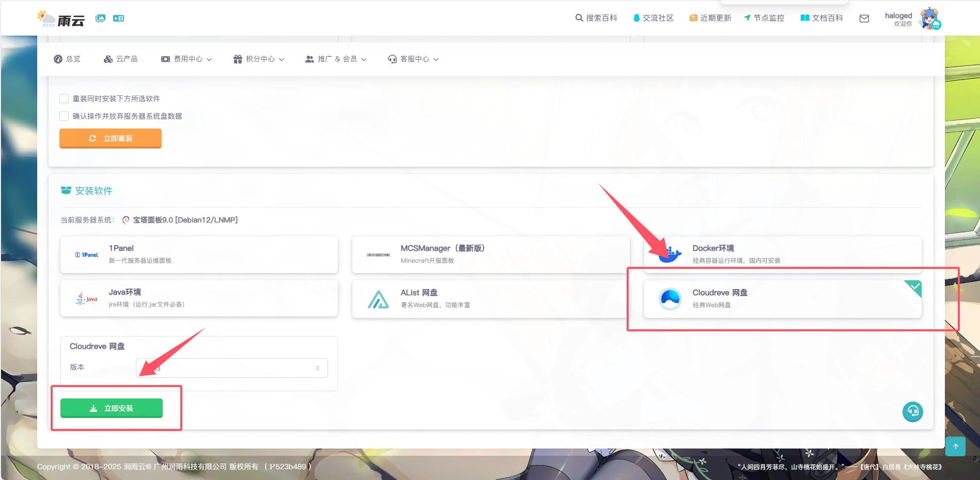
Task: Click the 云产品 cubes icon
Action: pos(108,59)
